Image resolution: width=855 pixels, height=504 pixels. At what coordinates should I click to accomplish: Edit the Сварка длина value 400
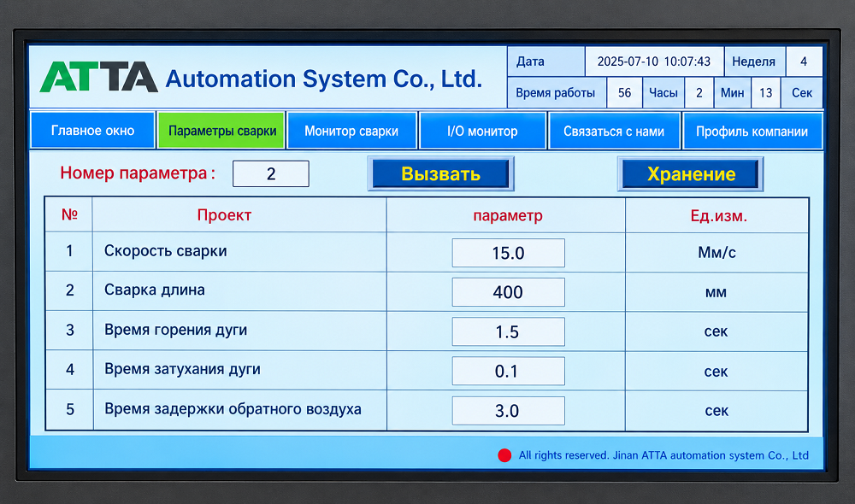point(508,292)
